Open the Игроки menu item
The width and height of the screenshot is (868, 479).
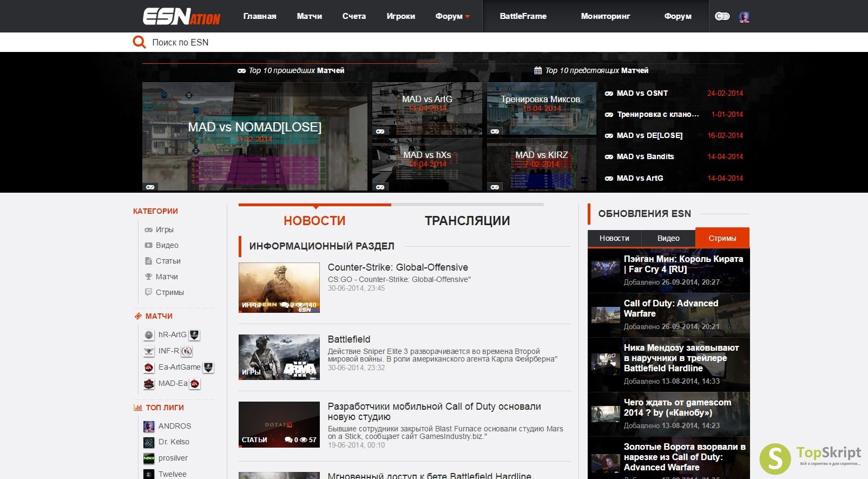[x=401, y=16]
